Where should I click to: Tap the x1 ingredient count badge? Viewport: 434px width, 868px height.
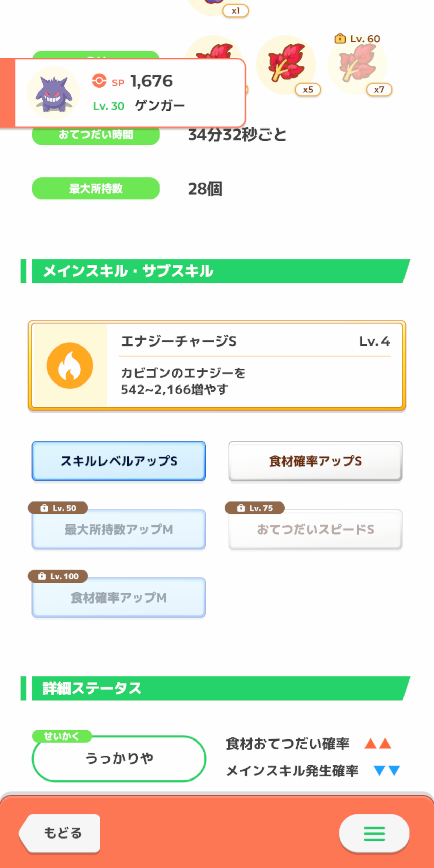pos(236,11)
